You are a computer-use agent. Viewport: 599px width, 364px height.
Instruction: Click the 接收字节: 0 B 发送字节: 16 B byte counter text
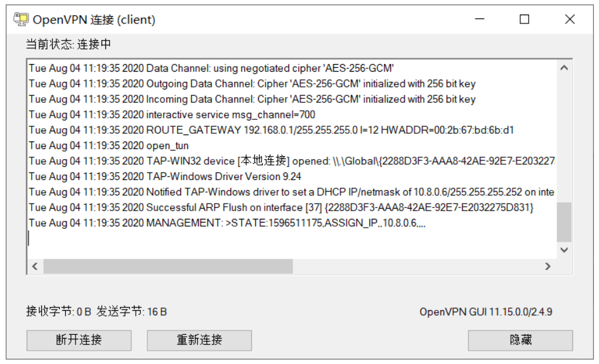point(96,311)
